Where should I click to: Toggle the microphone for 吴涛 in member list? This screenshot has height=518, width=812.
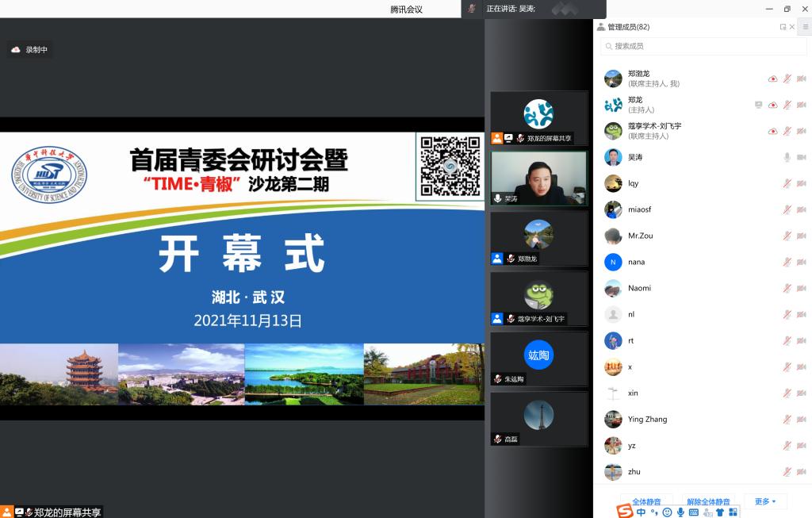click(x=787, y=157)
